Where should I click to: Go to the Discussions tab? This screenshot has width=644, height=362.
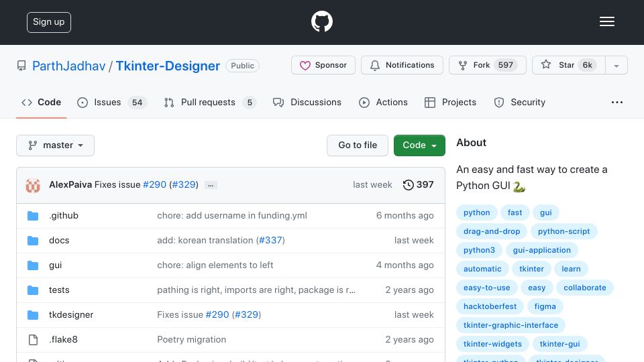click(x=307, y=102)
